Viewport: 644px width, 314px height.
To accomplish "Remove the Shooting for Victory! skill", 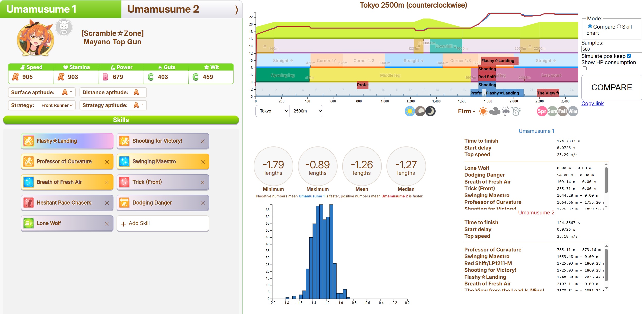I will [x=203, y=141].
